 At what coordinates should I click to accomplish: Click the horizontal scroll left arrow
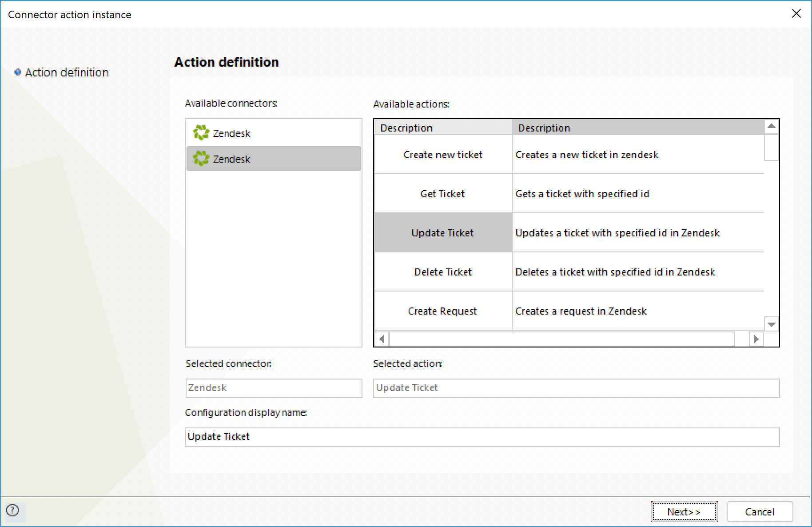(x=382, y=339)
